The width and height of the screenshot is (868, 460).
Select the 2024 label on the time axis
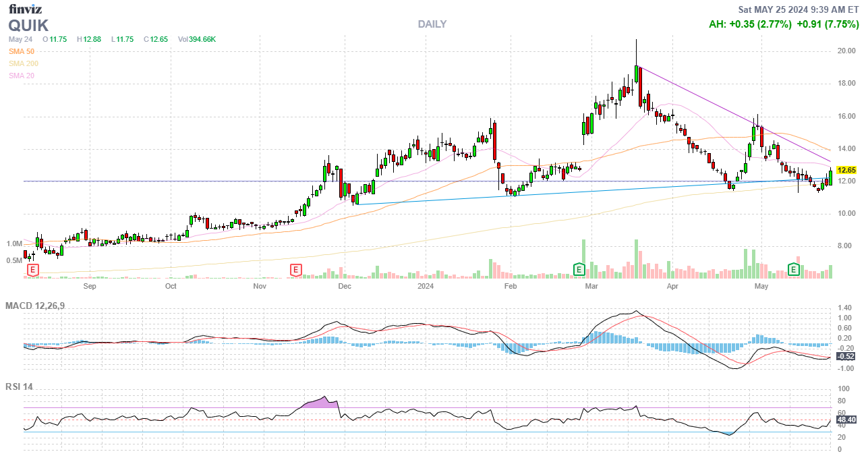coord(425,286)
